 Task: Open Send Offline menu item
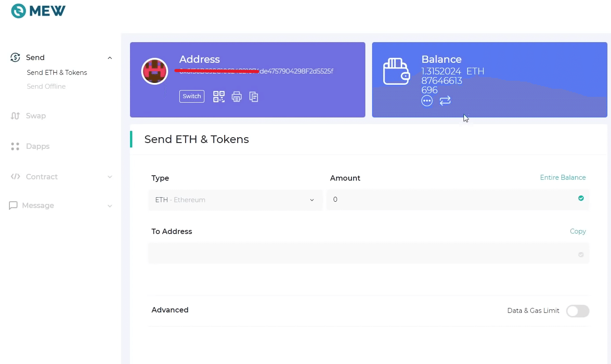click(46, 87)
